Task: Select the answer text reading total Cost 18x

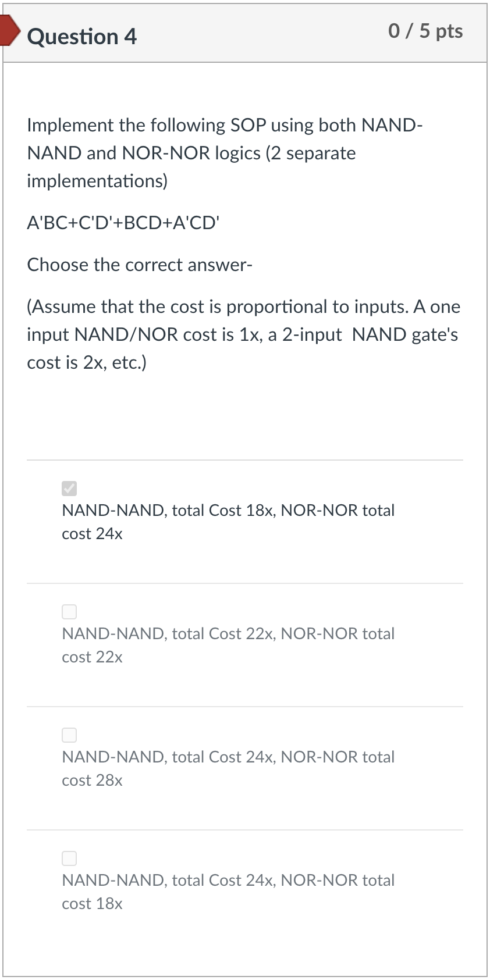Action: pyautogui.click(x=228, y=510)
